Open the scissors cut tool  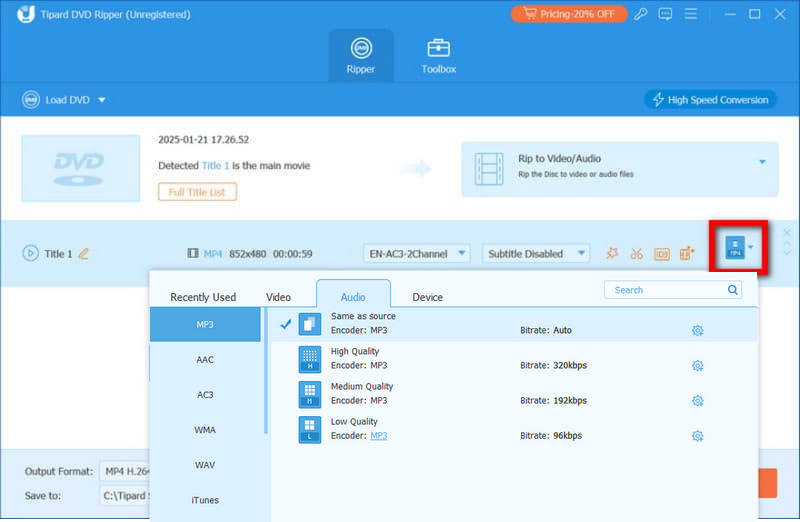pos(636,254)
